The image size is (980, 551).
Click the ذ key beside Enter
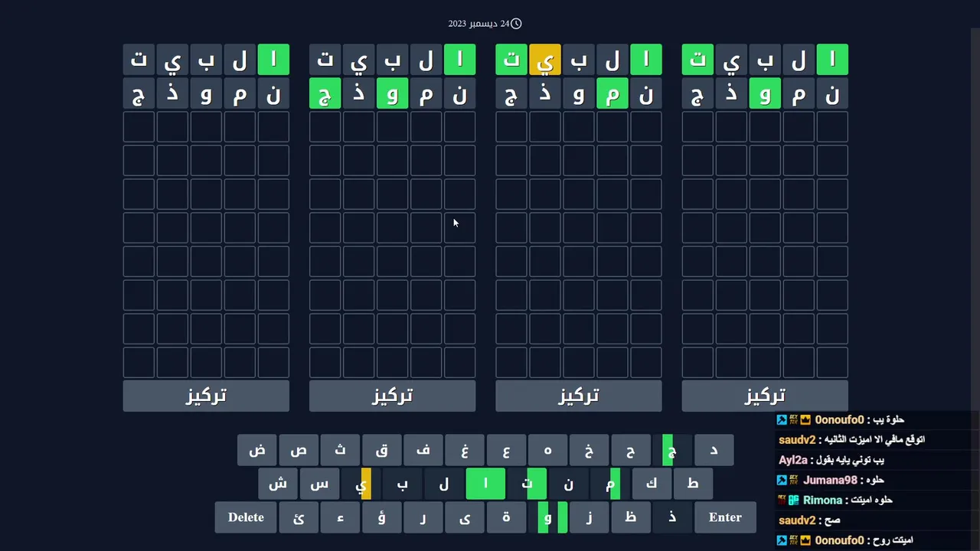pyautogui.click(x=671, y=517)
